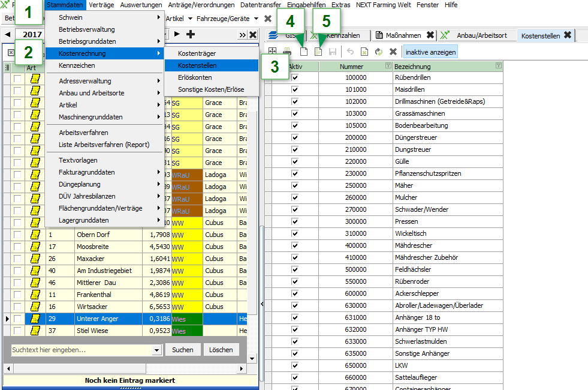The image size is (588, 390).
Task: Select Kostenträger from the submenu
Action: coord(197,53)
